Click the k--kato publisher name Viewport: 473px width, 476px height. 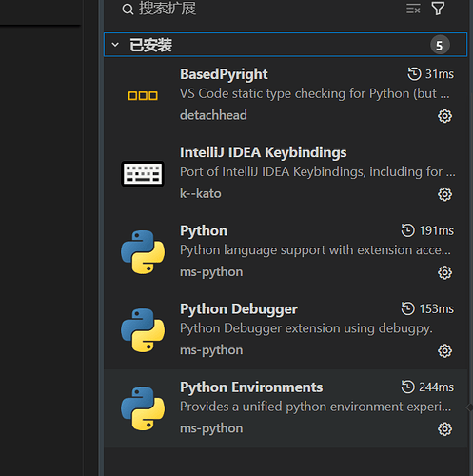coord(201,193)
